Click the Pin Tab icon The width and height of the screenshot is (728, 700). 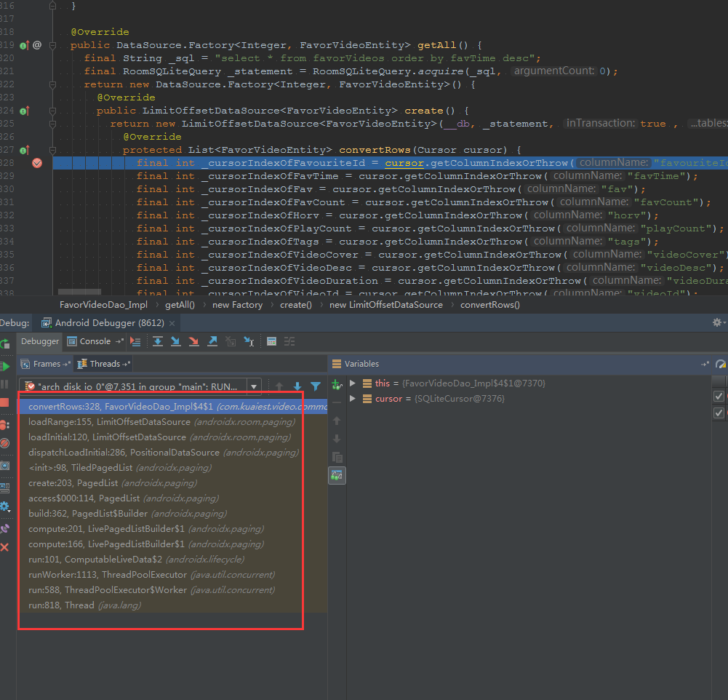4,528
